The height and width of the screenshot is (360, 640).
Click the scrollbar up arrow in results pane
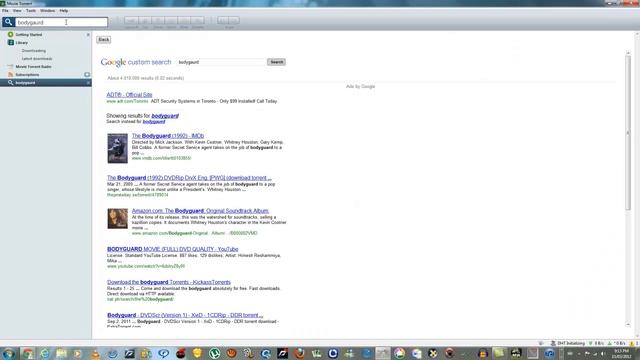(x=628, y=53)
